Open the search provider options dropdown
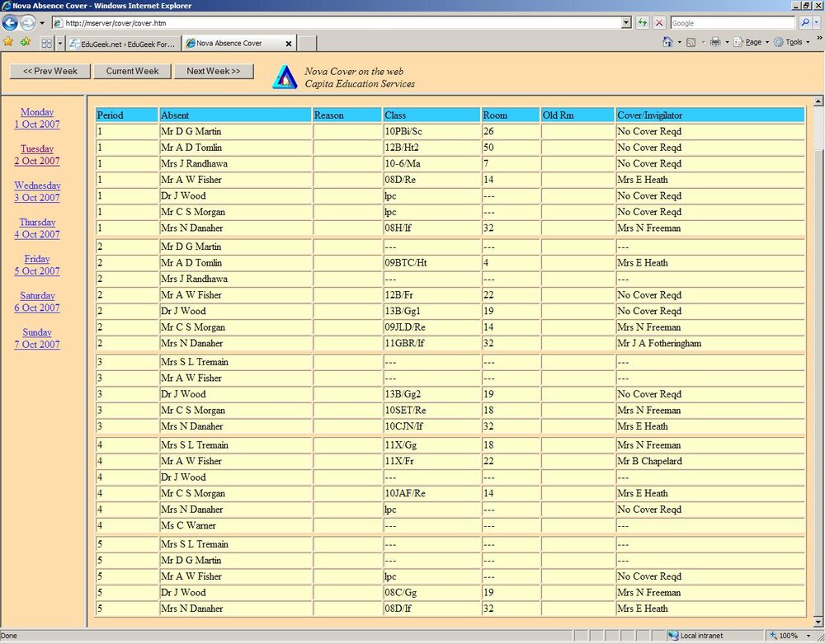 coord(816,22)
